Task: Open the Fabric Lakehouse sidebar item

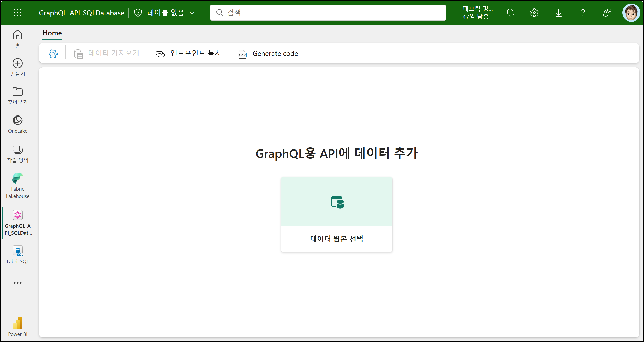Action: click(18, 185)
